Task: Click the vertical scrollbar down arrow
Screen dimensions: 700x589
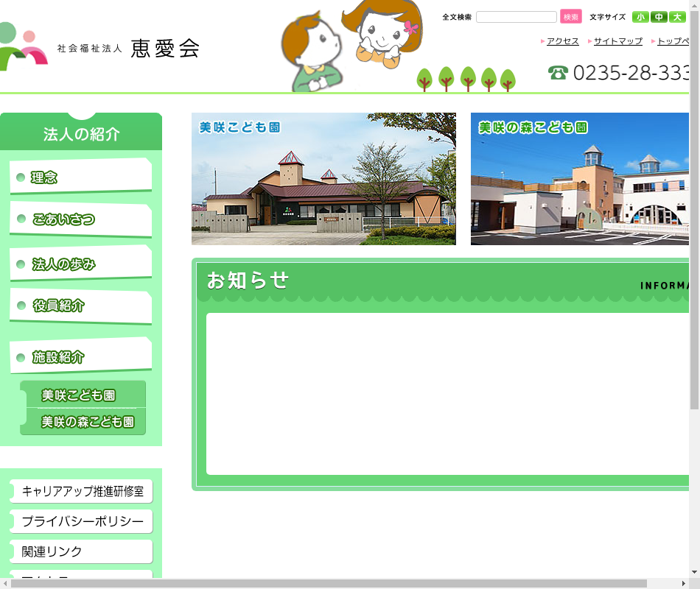Action: pos(694,572)
